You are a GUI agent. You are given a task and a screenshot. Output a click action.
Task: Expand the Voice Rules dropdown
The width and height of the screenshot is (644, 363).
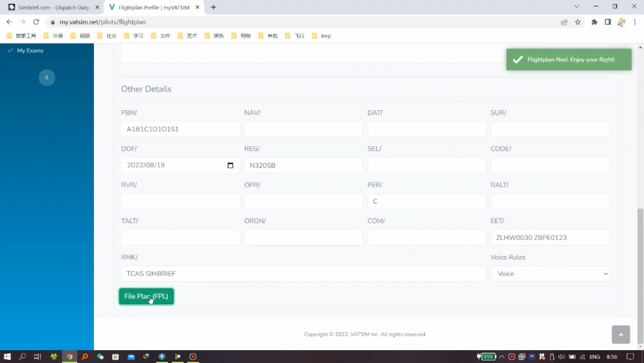550,273
